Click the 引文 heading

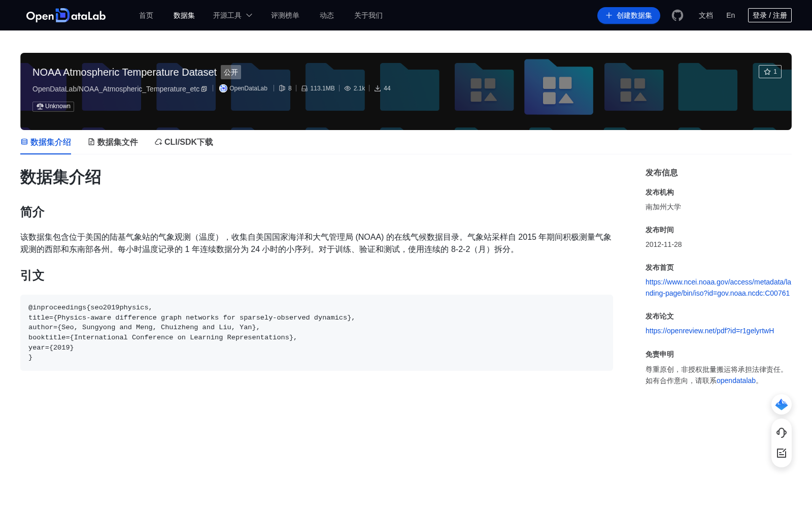[32, 275]
